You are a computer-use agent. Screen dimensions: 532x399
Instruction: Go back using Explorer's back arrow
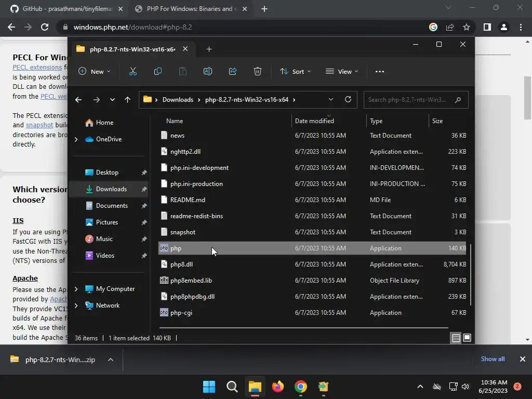coord(78,100)
